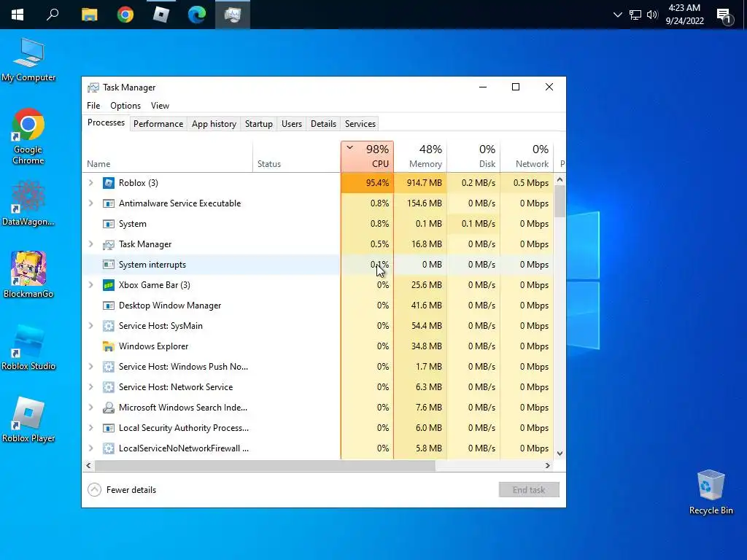This screenshot has width=747, height=560.
Task: Click the Task Manager process row icon
Action: click(x=109, y=244)
